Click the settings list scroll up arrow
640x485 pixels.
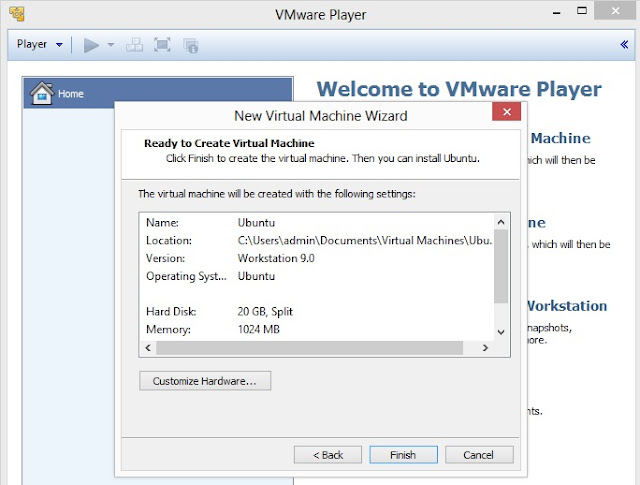point(501,222)
